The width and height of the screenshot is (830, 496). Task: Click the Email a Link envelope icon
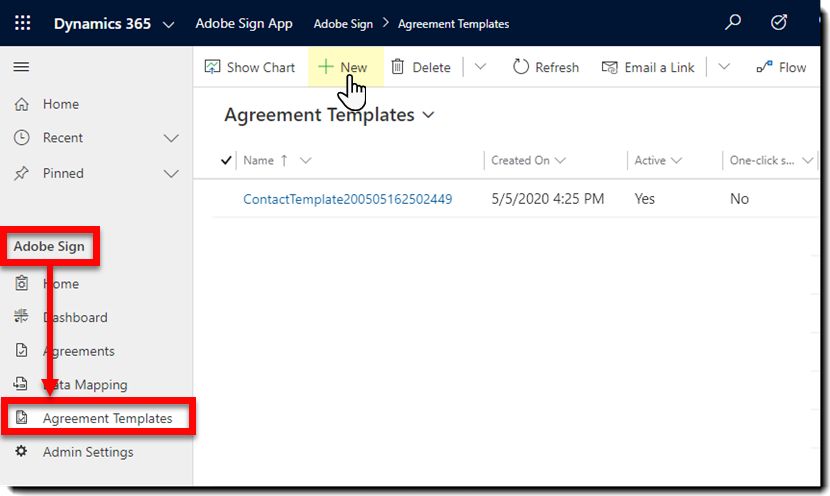tap(609, 67)
